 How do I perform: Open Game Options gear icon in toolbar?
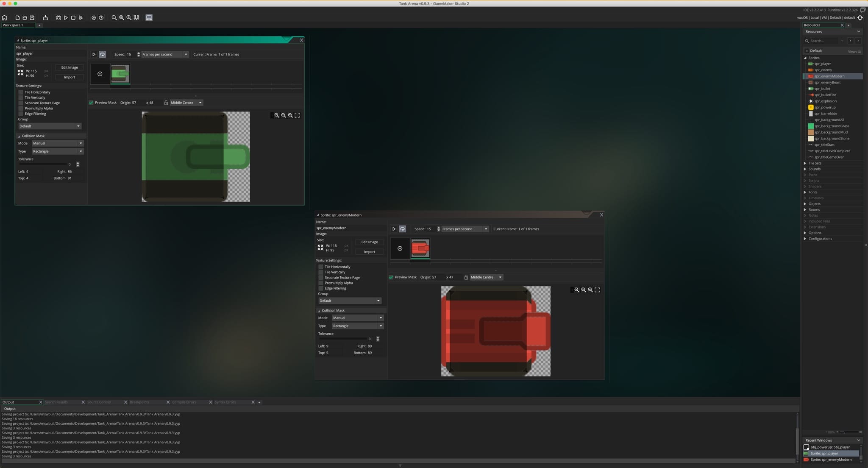point(94,18)
